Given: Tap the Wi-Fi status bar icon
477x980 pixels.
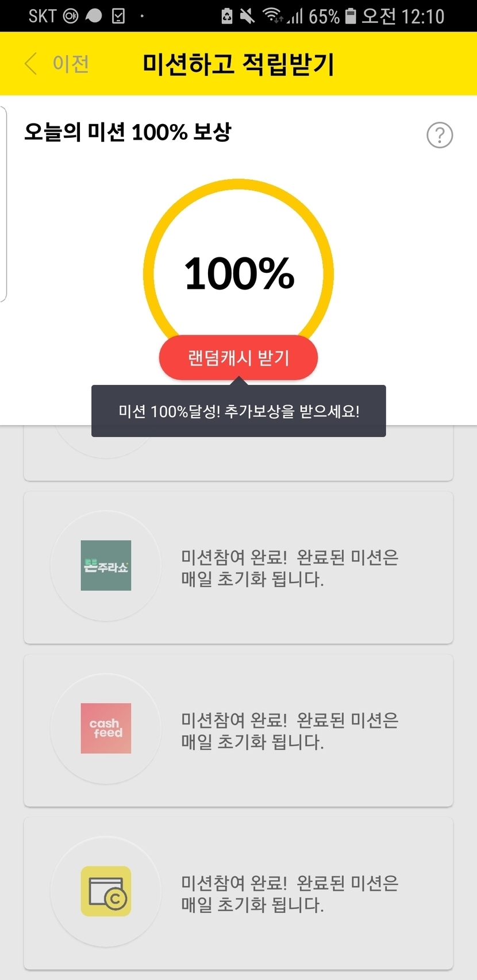Looking at the screenshot, I should (272, 16).
